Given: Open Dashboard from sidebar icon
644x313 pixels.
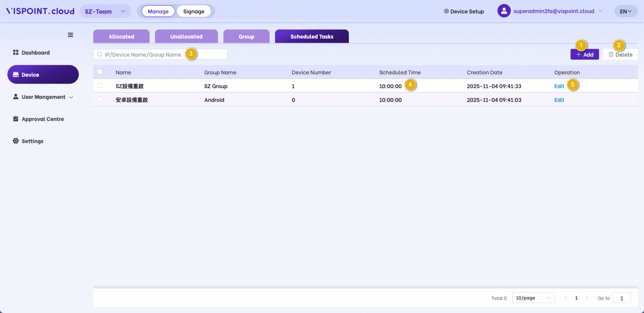Looking at the screenshot, I should (x=16, y=52).
